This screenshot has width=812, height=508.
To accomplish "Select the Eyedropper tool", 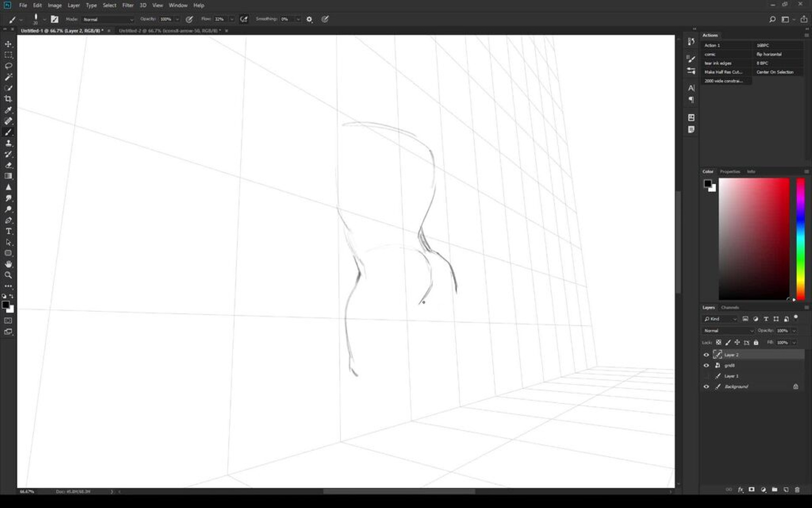I will coord(8,110).
